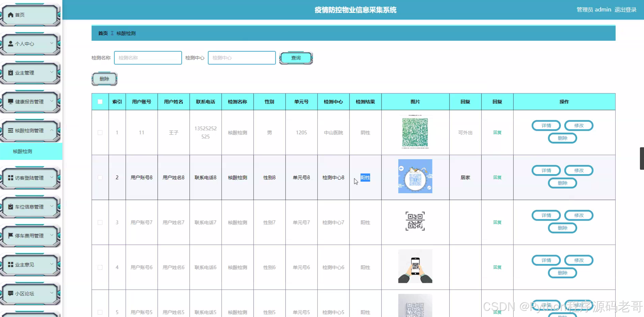Select the 核酸检测 submenu item
Screen dimensions: 644x317
pos(22,151)
